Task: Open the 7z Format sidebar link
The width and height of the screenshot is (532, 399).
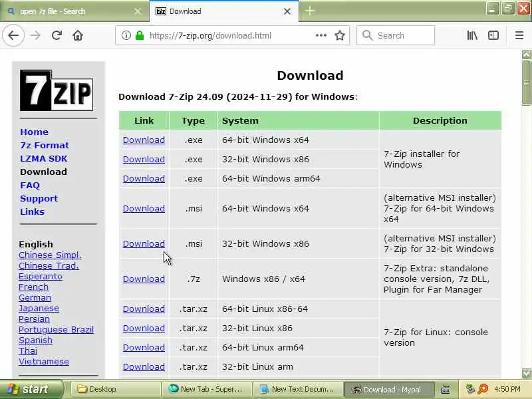Action: coord(45,145)
